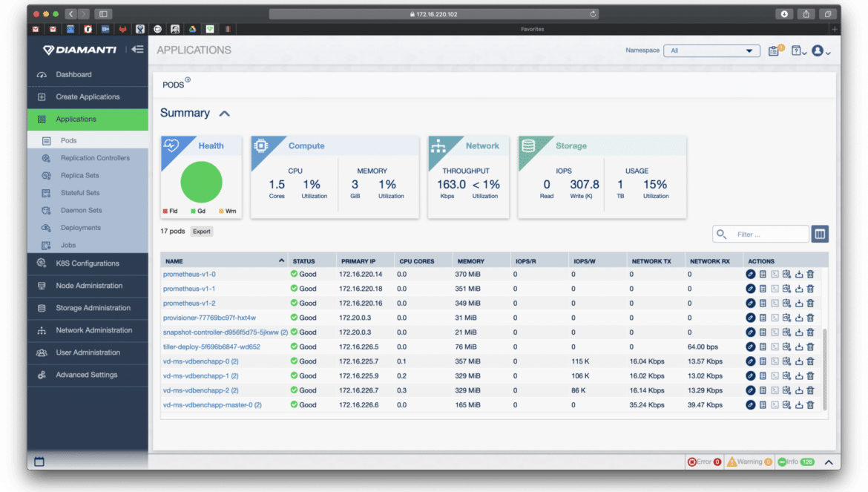
Task: Open Replica Sets submenu item
Action: (x=88, y=175)
